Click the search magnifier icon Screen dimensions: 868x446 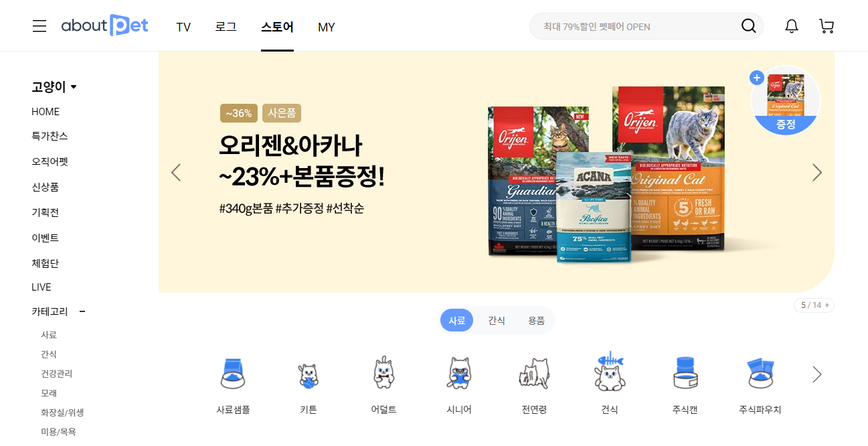[748, 26]
